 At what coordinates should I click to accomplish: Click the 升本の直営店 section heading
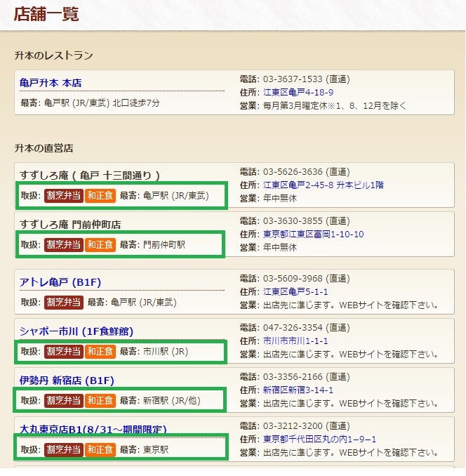[x=44, y=148]
